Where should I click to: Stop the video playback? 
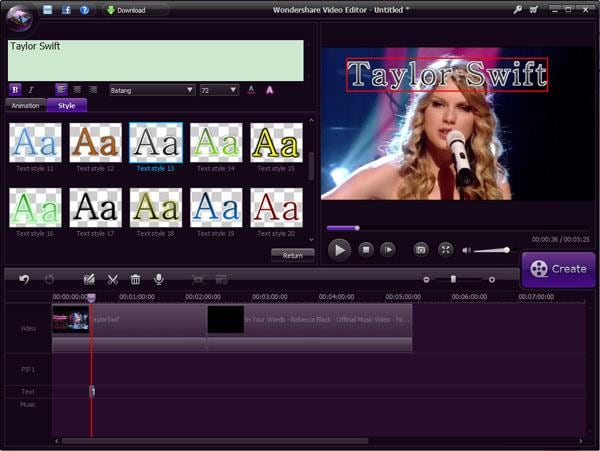366,250
